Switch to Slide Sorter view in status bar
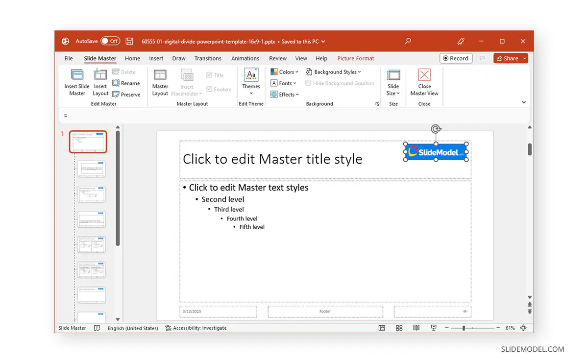Viewport: 588px width, 364px height. click(x=399, y=328)
